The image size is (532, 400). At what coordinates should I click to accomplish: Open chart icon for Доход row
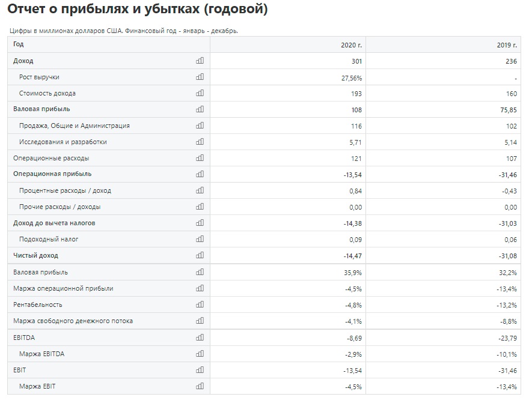click(x=200, y=61)
